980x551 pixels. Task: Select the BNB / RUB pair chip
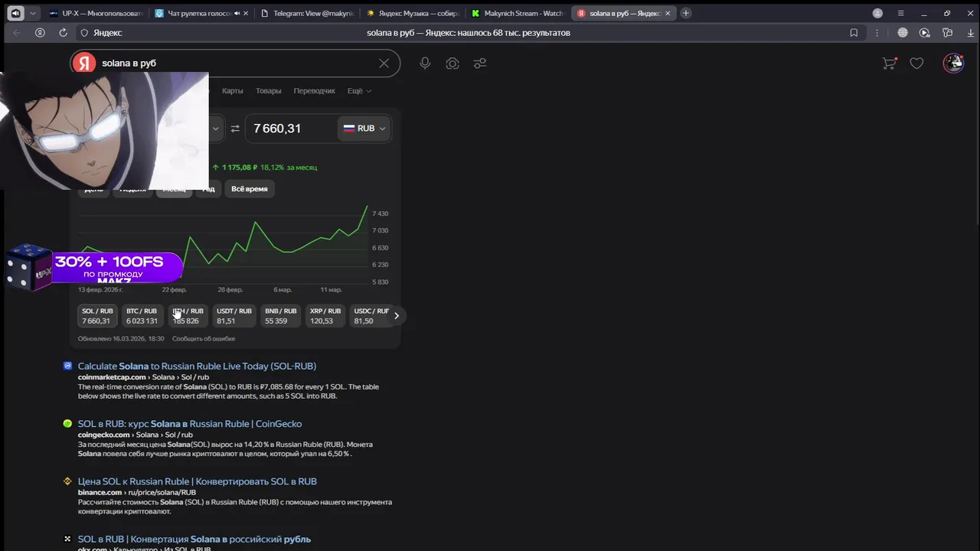click(280, 315)
